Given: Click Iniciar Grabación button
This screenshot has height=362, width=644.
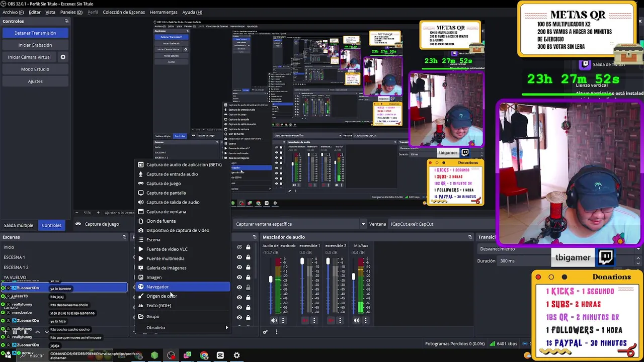Looking at the screenshot, I should (35, 45).
